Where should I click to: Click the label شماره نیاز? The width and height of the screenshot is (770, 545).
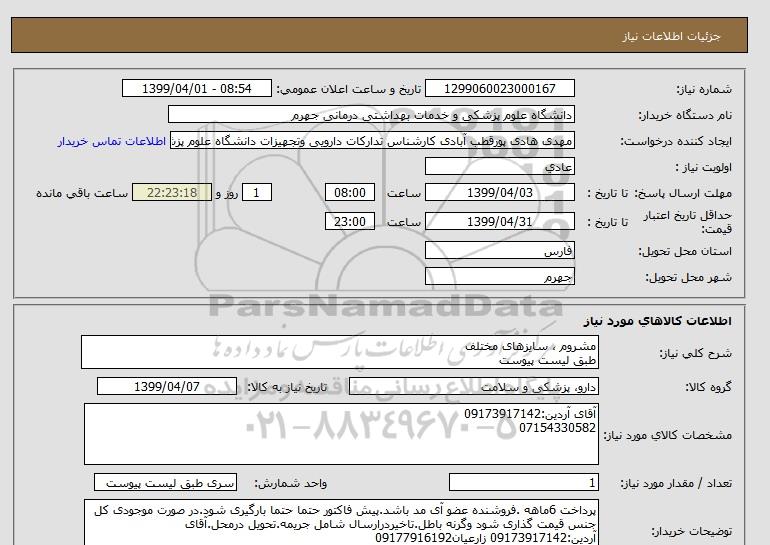704,89
